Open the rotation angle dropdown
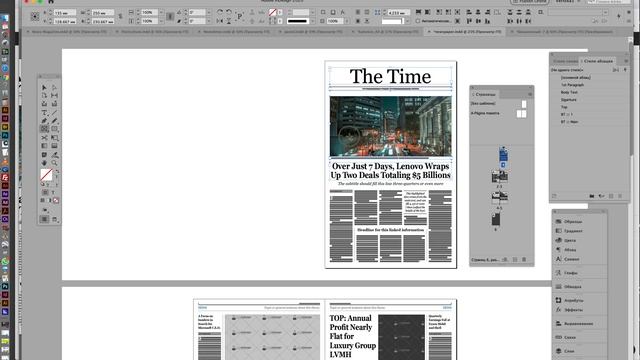This screenshot has height=360, width=640. point(209,13)
